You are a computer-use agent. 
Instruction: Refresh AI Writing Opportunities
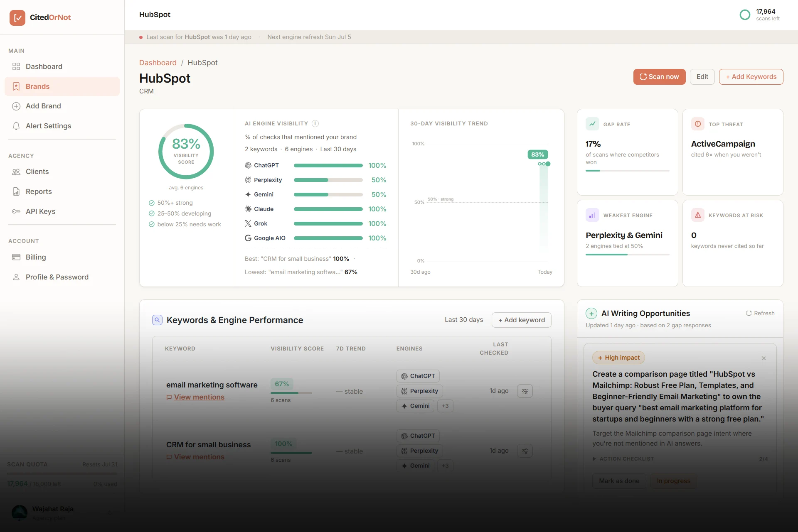click(x=760, y=313)
